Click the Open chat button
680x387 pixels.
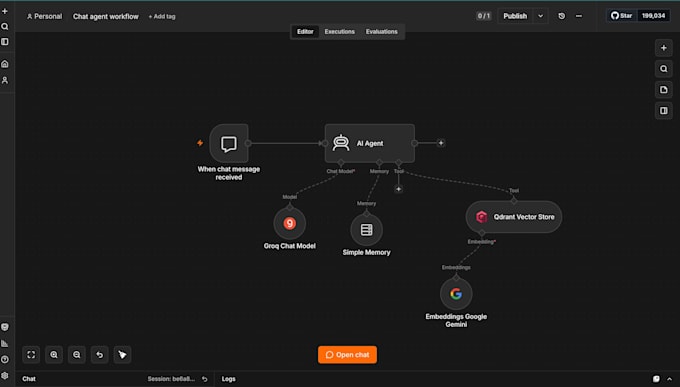point(347,355)
